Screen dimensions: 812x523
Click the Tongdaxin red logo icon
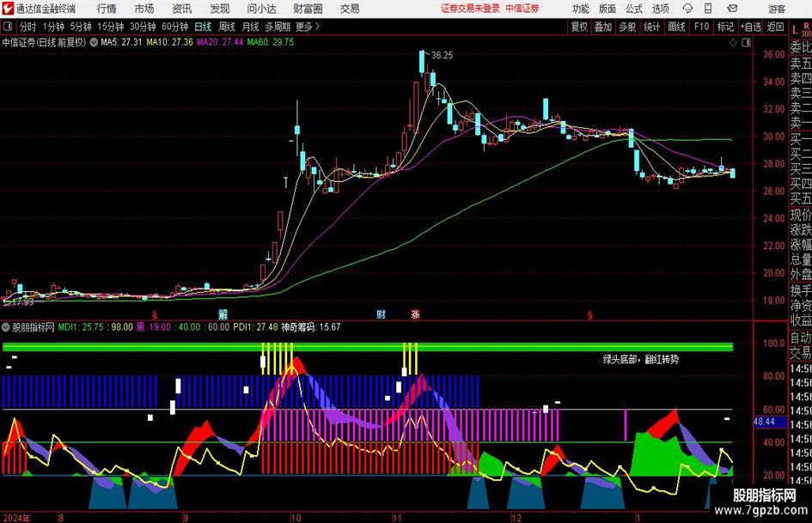point(8,9)
